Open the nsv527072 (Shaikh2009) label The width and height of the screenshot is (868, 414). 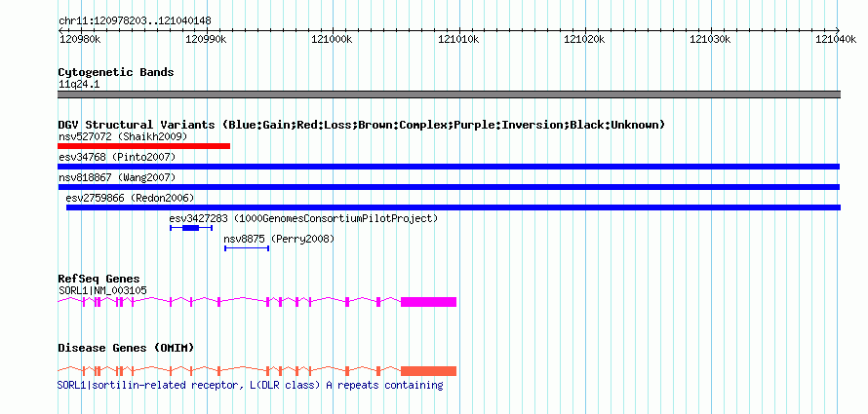coord(123,136)
